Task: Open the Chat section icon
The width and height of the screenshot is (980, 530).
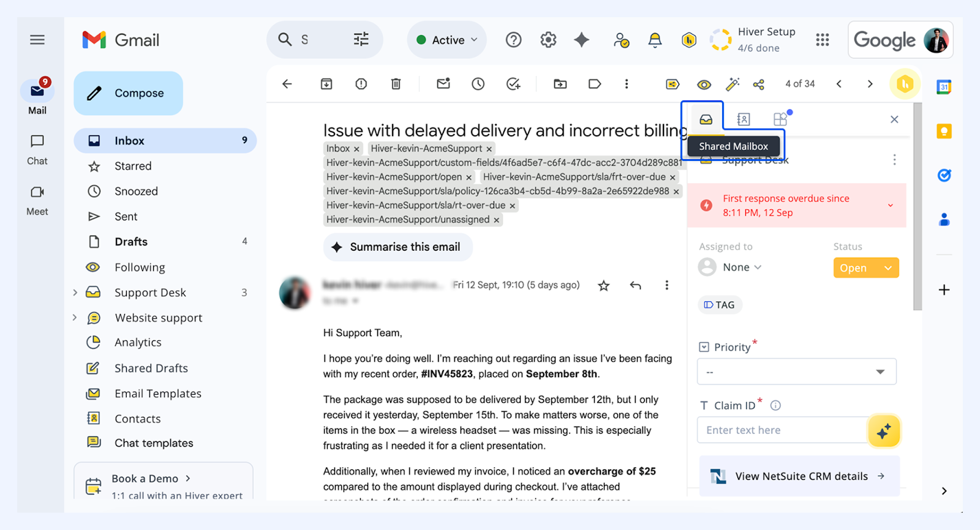Action: [x=37, y=141]
